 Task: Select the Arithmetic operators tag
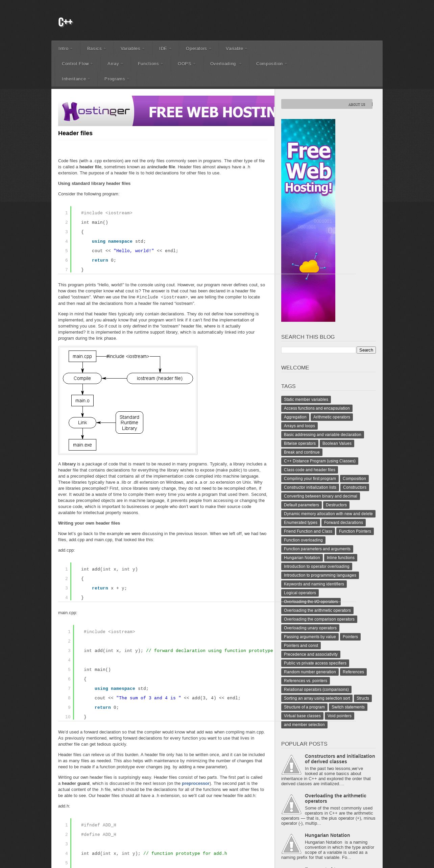332,417
